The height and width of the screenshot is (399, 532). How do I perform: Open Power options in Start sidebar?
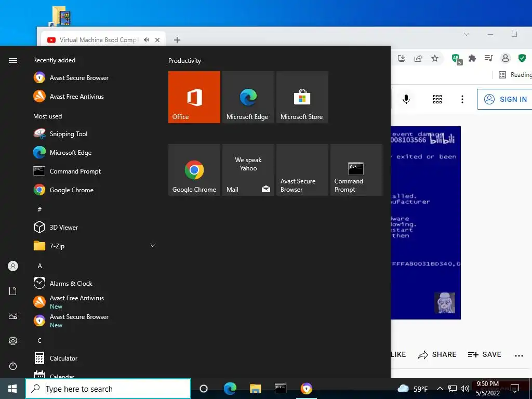pyautogui.click(x=13, y=366)
